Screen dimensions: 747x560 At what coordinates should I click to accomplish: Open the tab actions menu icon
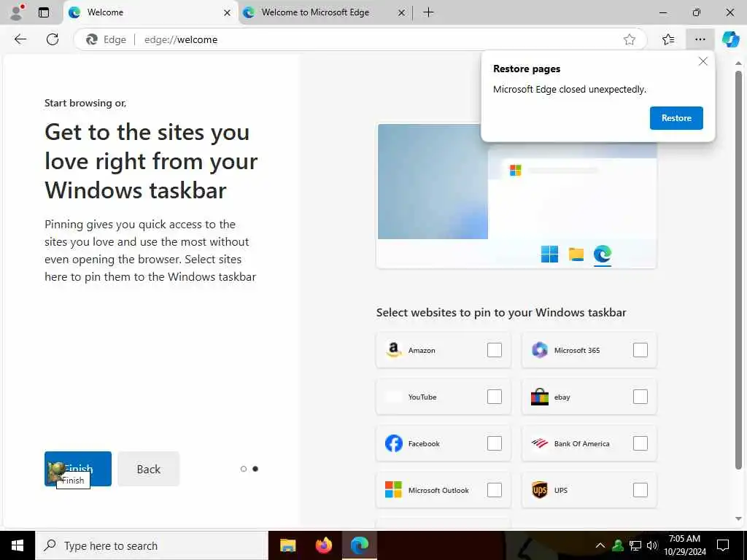pyautogui.click(x=44, y=12)
